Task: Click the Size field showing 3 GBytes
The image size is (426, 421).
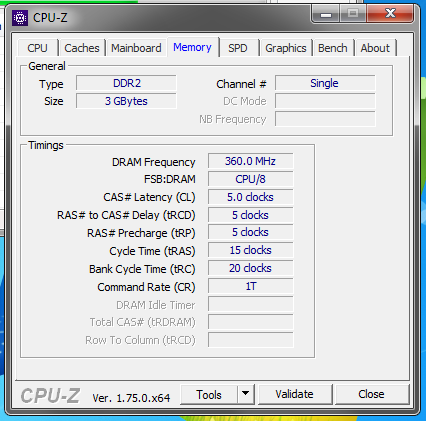Action: click(x=126, y=101)
